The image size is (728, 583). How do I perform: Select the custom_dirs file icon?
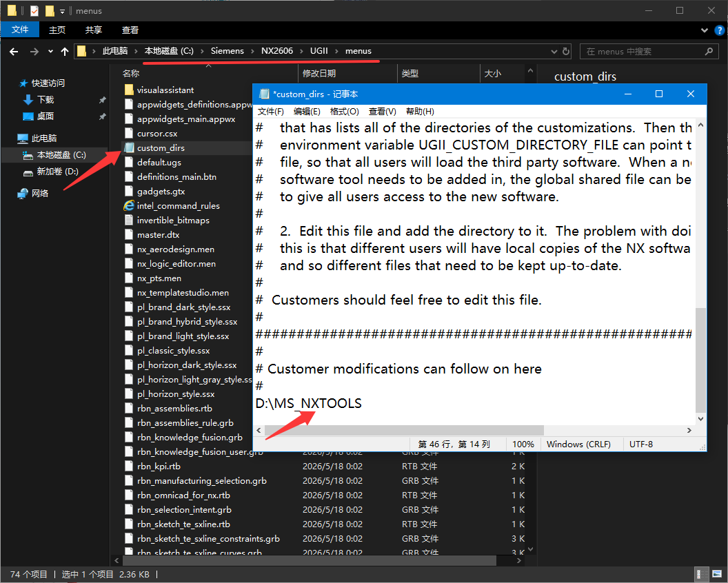129,147
